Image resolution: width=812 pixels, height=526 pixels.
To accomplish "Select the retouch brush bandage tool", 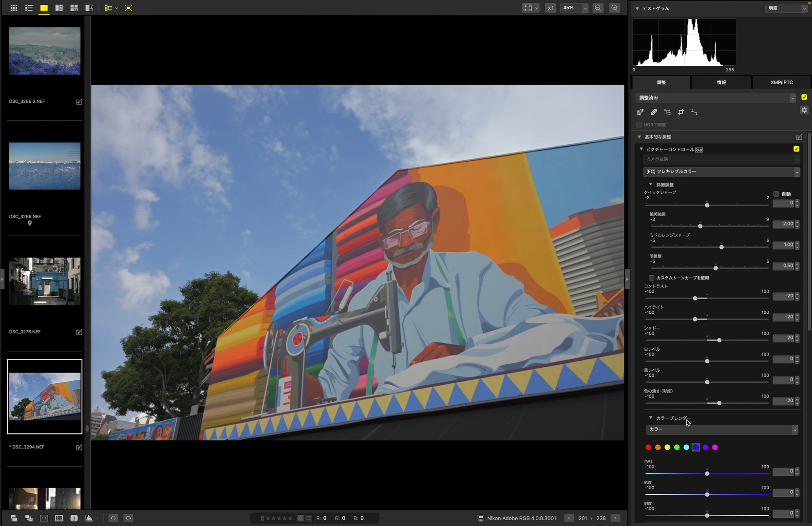I will (x=654, y=113).
